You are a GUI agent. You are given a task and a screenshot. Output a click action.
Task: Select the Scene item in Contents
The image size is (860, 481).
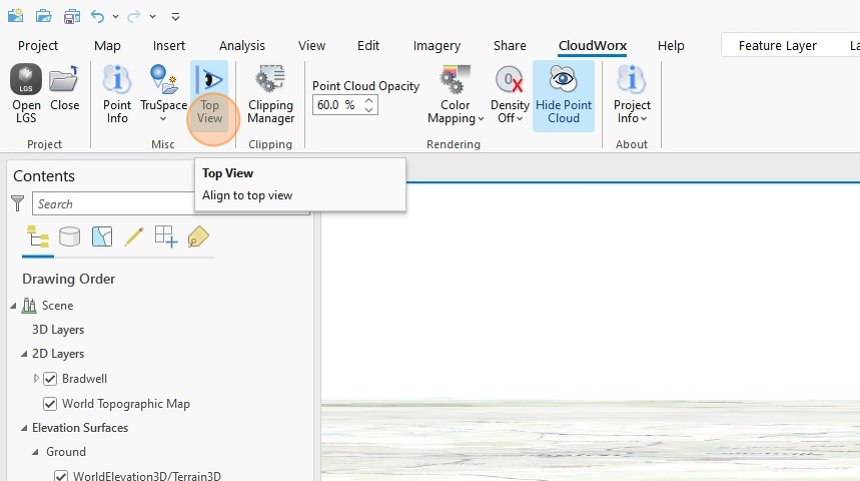tap(57, 305)
